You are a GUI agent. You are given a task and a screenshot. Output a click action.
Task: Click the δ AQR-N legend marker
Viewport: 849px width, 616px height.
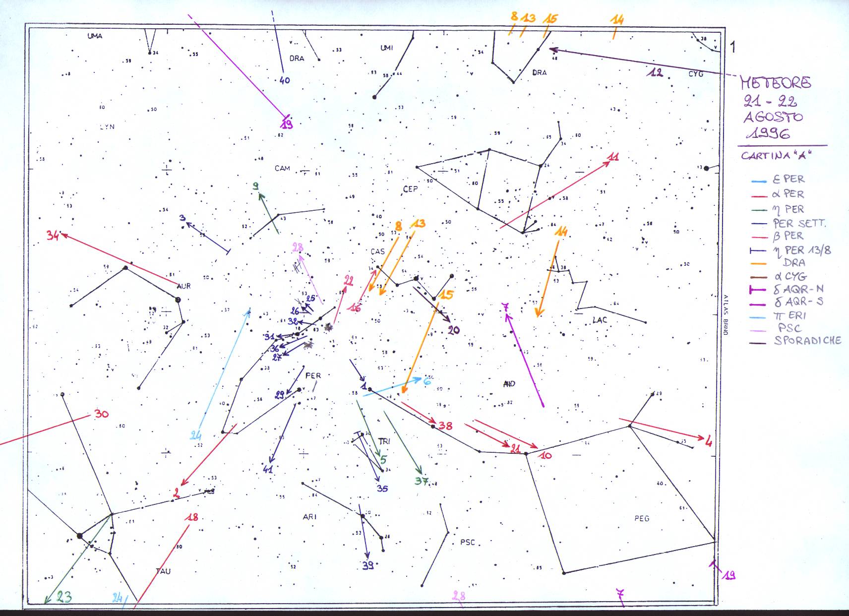(x=759, y=290)
